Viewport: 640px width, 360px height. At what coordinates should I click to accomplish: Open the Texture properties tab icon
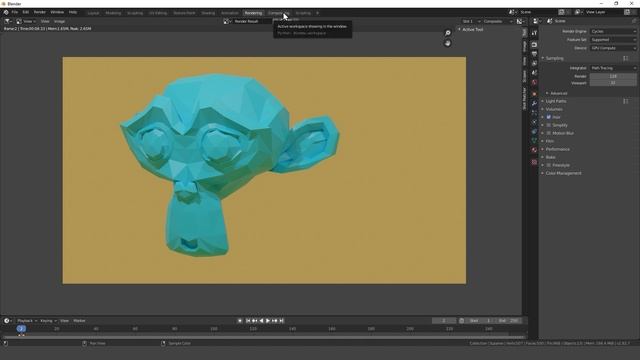[534, 162]
